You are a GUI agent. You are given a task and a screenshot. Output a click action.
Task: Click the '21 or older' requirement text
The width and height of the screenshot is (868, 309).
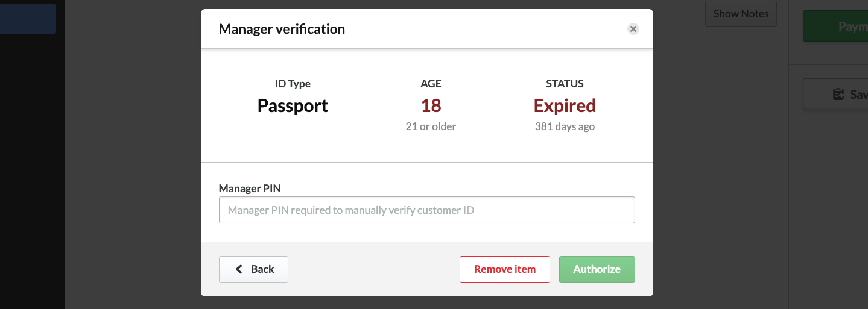click(431, 126)
